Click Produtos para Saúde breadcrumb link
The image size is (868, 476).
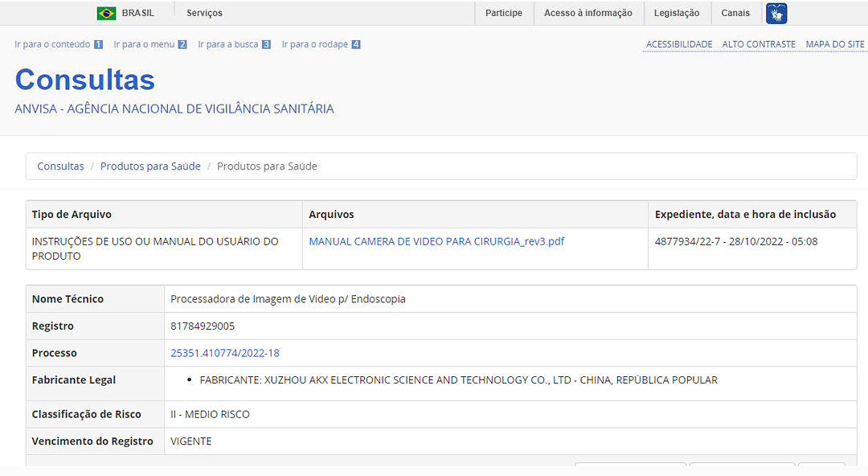[x=150, y=166]
